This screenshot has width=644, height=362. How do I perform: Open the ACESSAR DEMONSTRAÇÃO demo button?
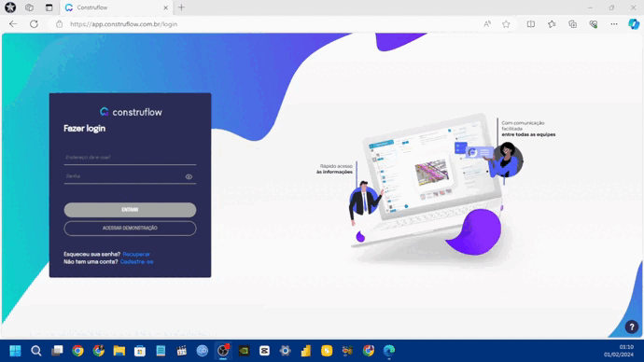pos(130,229)
